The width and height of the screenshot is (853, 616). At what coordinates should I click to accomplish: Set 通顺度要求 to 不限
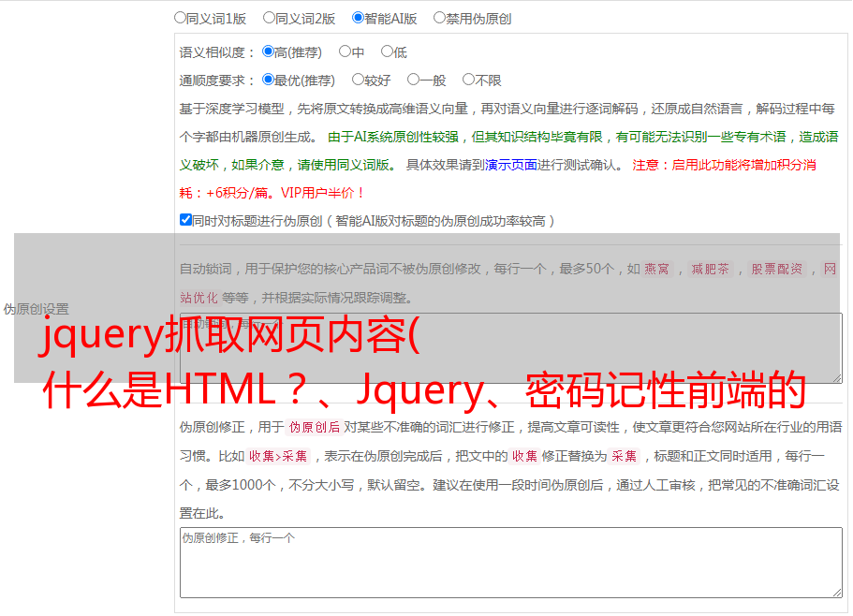tap(468, 80)
